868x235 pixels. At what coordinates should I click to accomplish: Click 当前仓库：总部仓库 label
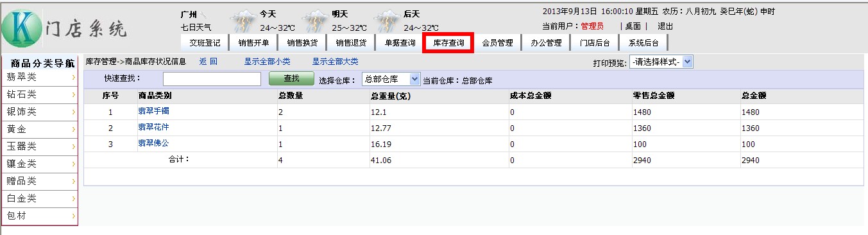tap(457, 80)
